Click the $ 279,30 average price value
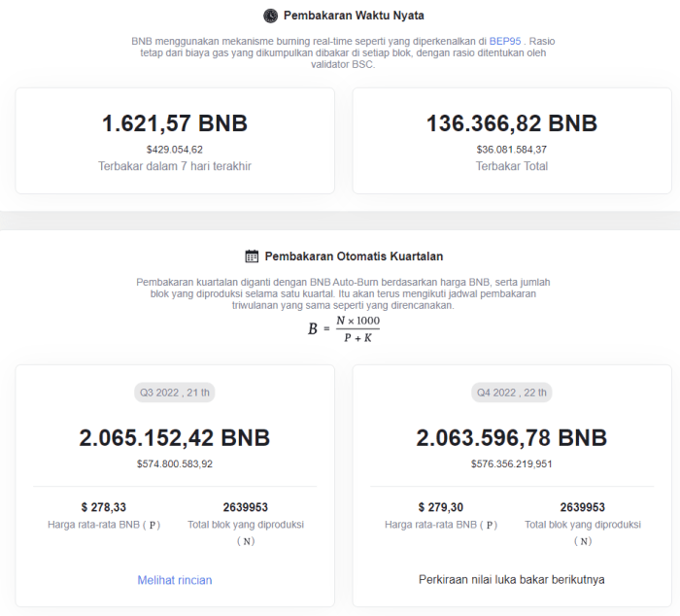 tap(441, 507)
